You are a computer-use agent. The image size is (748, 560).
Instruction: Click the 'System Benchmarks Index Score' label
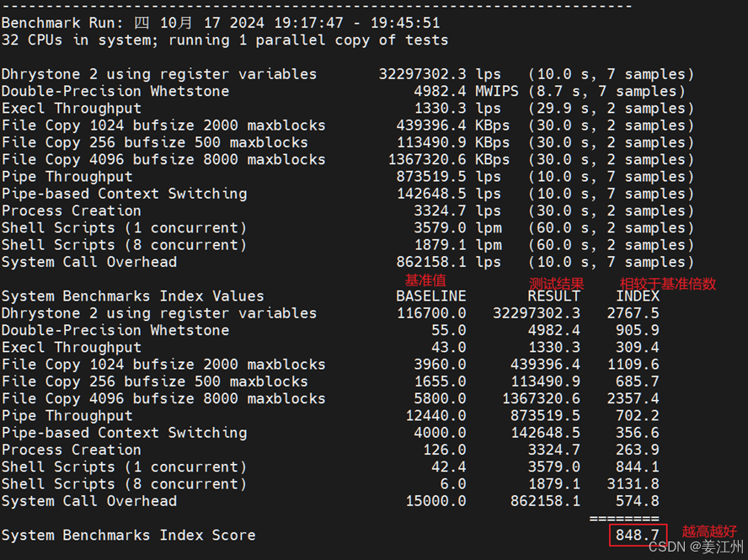click(128, 536)
